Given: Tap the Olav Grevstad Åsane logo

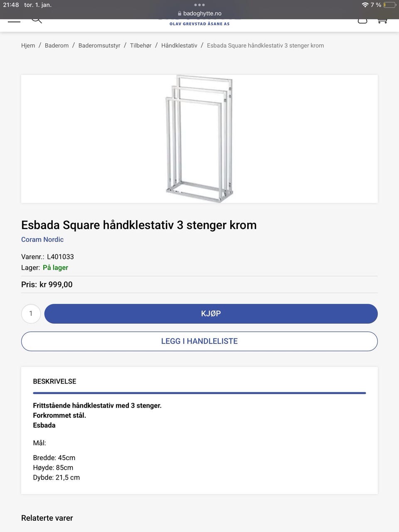Looking at the screenshot, I should click(x=199, y=23).
